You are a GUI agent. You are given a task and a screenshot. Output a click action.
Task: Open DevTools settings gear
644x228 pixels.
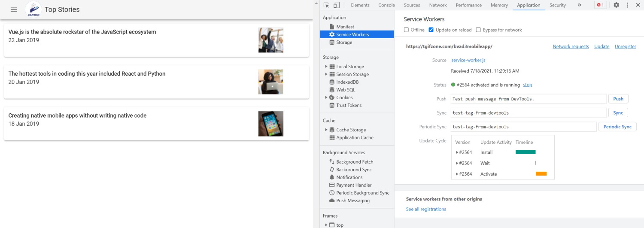(x=616, y=5)
